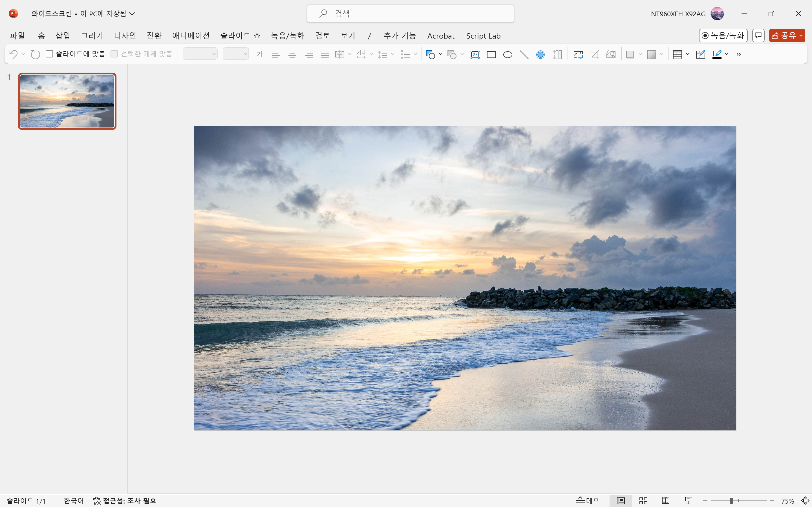This screenshot has width=812, height=507.
Task: Adjust the zoom slider handle
Action: tap(731, 501)
